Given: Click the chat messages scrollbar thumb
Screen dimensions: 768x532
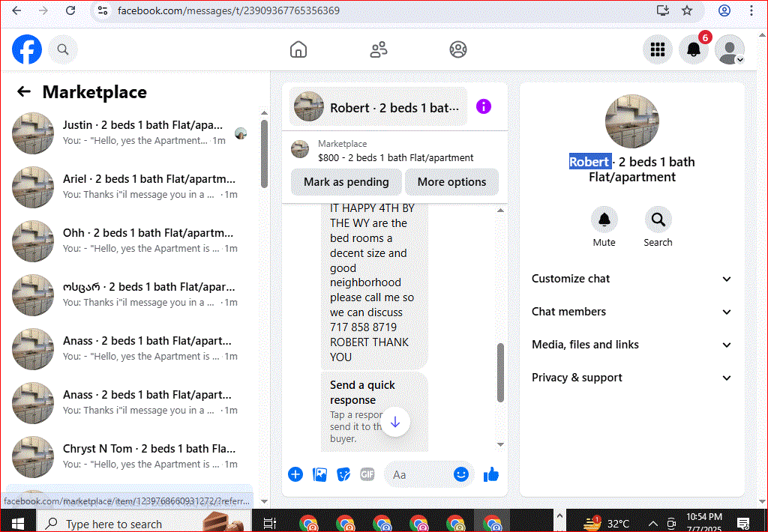Looking at the screenshot, I should click(x=500, y=372).
